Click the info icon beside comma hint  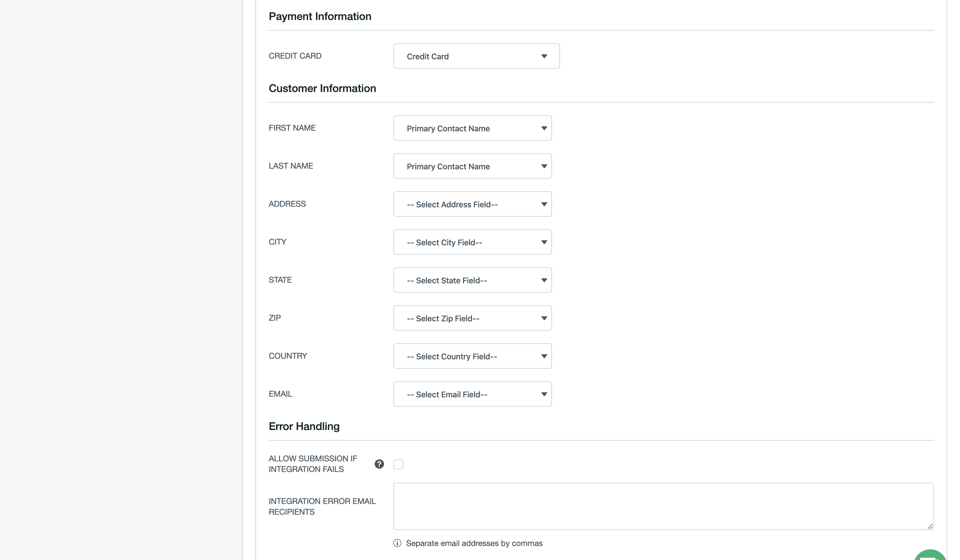(x=397, y=543)
